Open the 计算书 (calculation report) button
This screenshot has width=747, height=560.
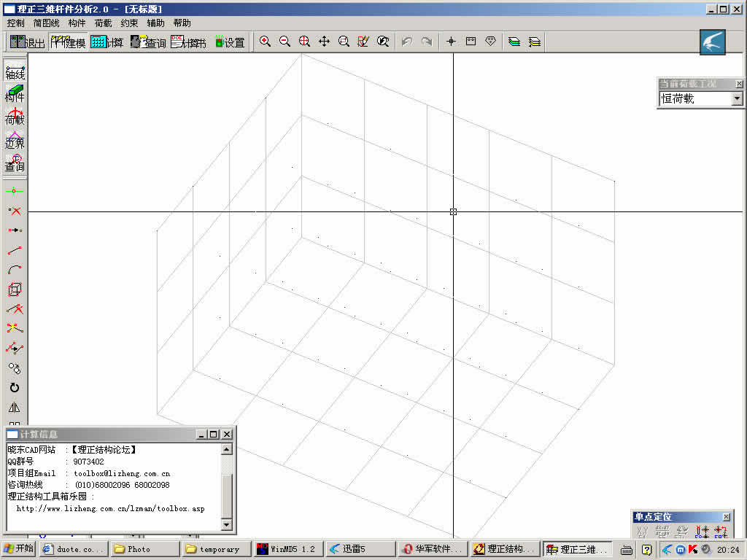point(188,42)
